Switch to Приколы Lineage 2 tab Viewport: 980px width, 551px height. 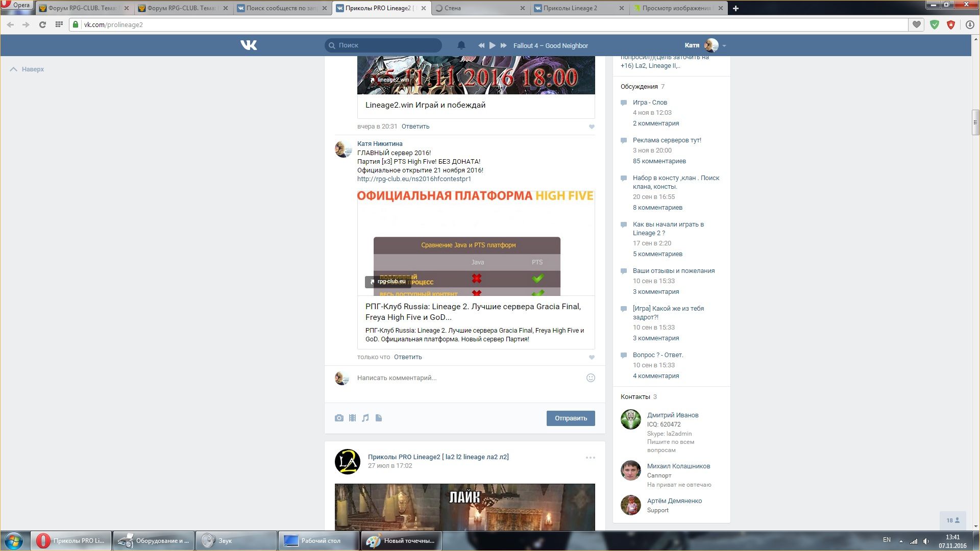tap(579, 8)
